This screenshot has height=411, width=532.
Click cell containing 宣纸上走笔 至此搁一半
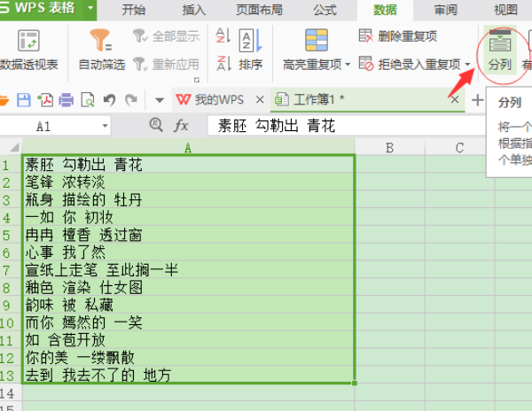click(188, 270)
